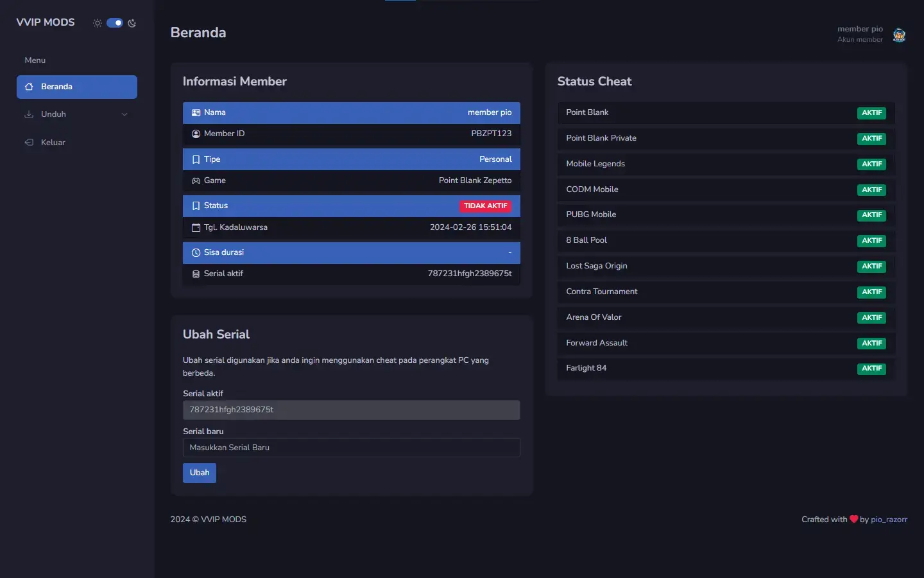This screenshot has width=924, height=578.
Task: Click the Serial baru input field
Action: [351, 448]
